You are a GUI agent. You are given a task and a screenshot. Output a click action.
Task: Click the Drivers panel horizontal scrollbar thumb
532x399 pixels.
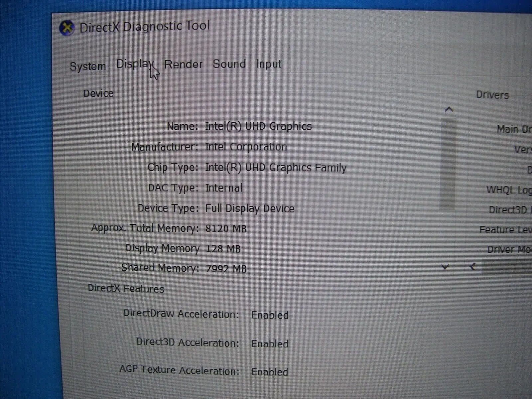click(507, 267)
